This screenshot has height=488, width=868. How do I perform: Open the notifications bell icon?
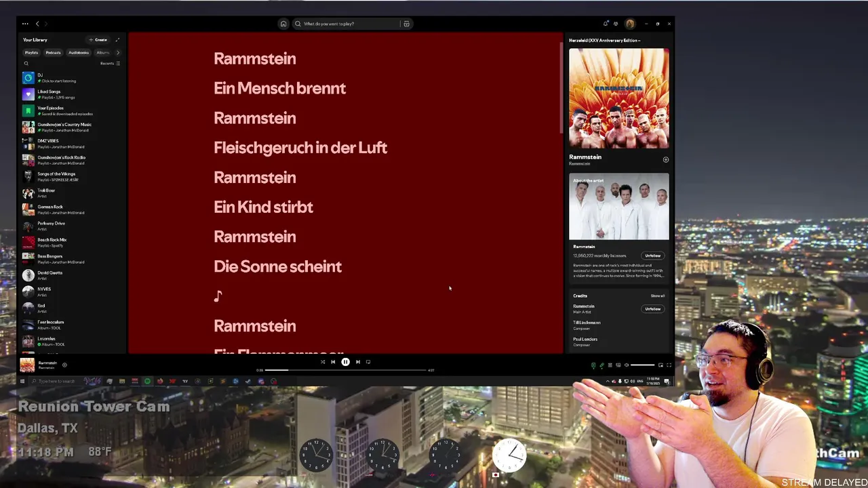pyautogui.click(x=606, y=24)
